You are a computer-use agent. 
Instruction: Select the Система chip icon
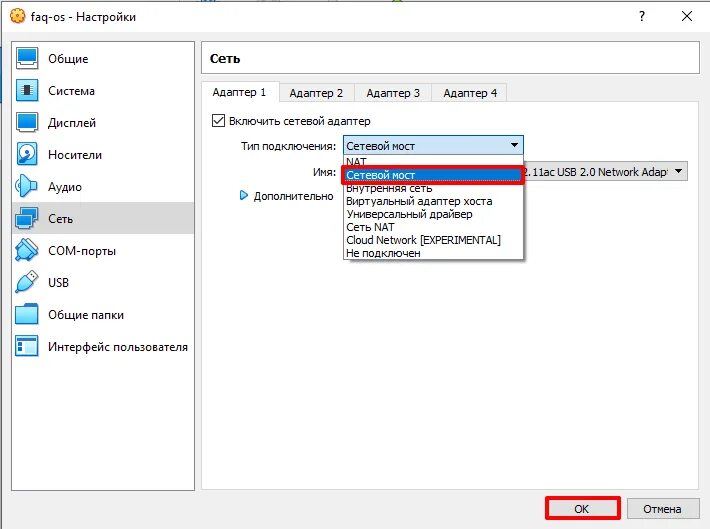click(x=27, y=91)
